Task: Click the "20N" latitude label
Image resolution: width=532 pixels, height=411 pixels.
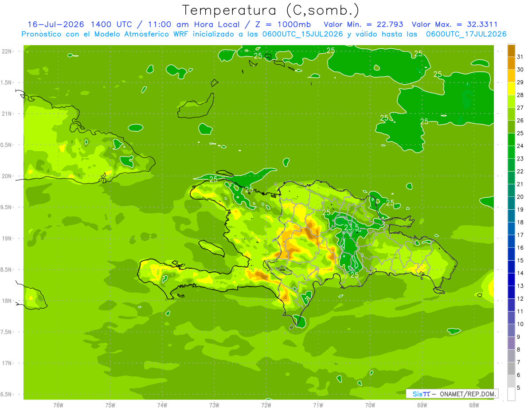Action: pos(7,176)
